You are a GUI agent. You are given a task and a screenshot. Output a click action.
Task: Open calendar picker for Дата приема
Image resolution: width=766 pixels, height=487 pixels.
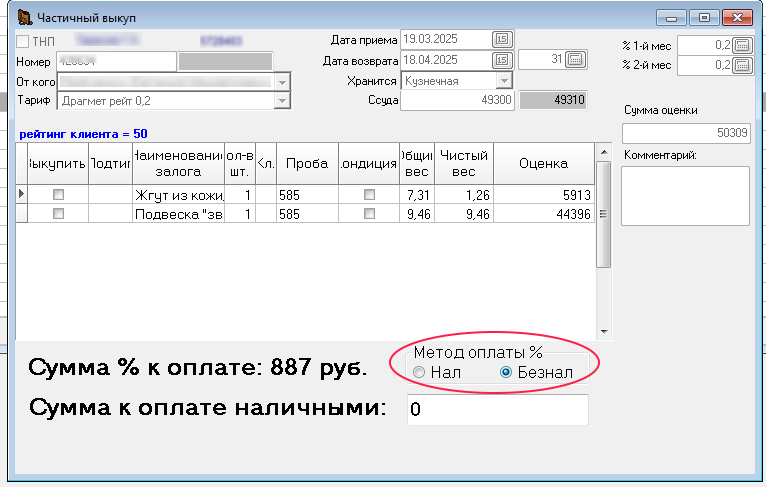click(502, 39)
